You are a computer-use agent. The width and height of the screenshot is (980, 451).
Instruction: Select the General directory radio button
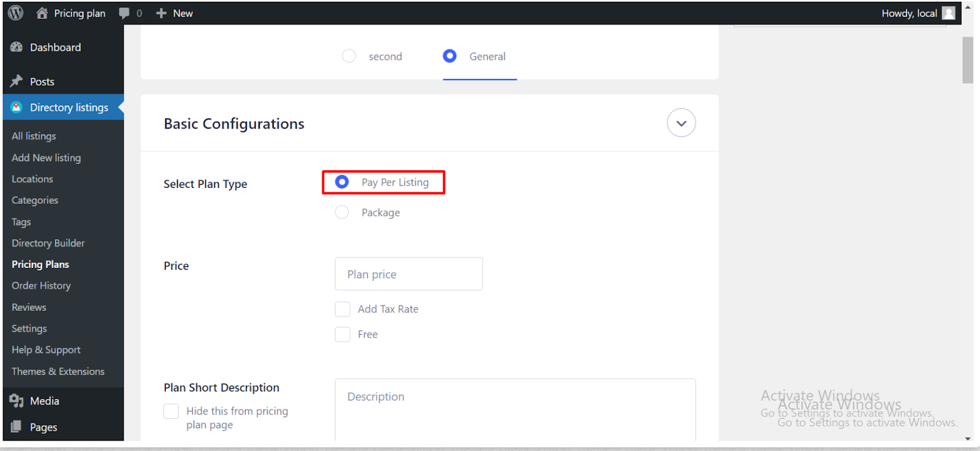coord(450,56)
